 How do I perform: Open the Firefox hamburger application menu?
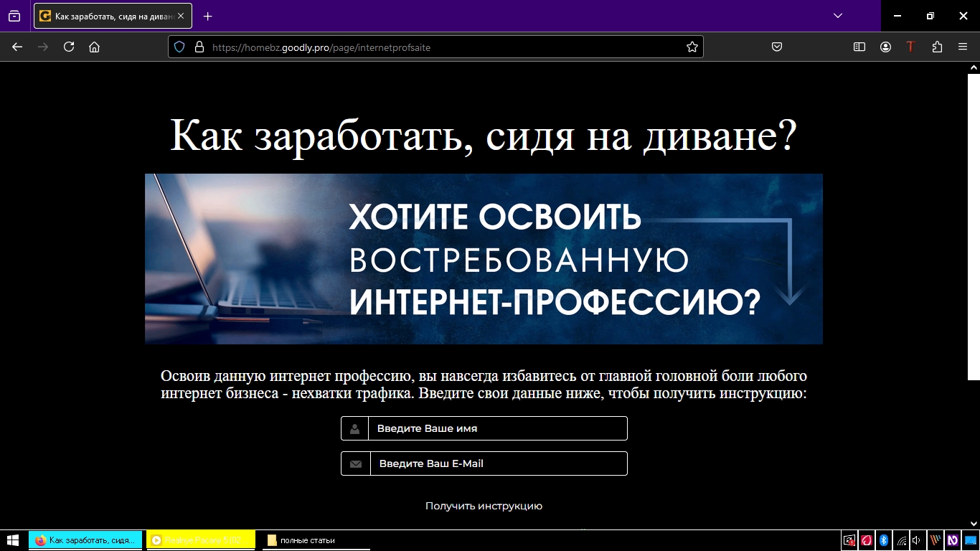(x=963, y=47)
